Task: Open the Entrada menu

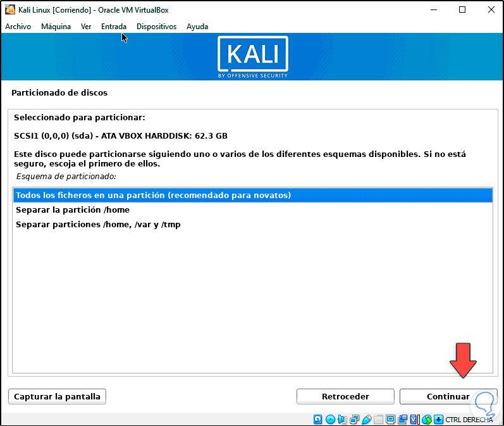Action: click(114, 27)
